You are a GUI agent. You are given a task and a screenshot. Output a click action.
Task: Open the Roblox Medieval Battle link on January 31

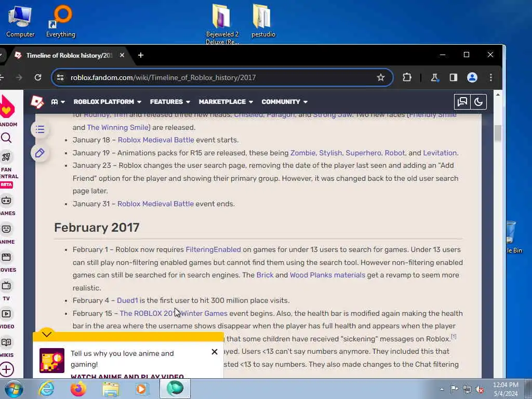[x=155, y=204]
